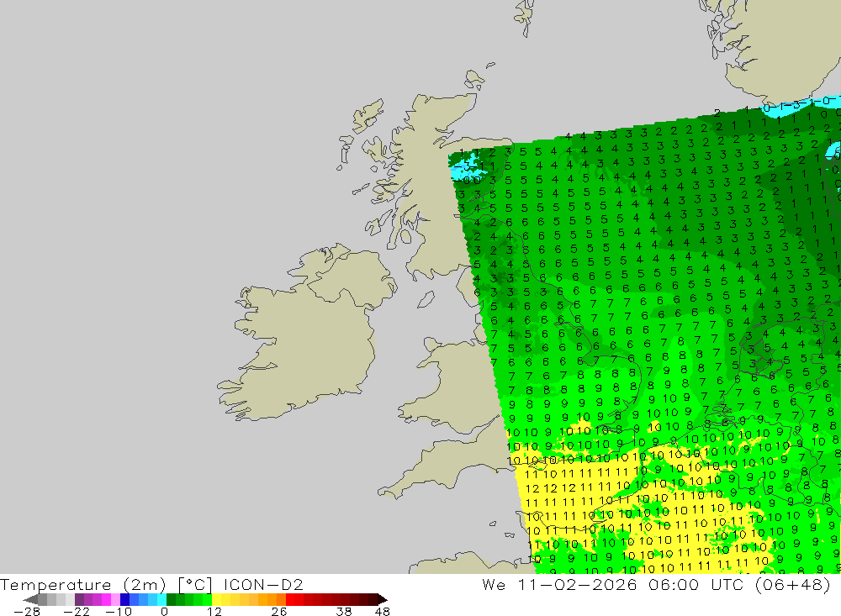
Task: Pick the darkest green legend swatch
Action: click(x=171, y=600)
